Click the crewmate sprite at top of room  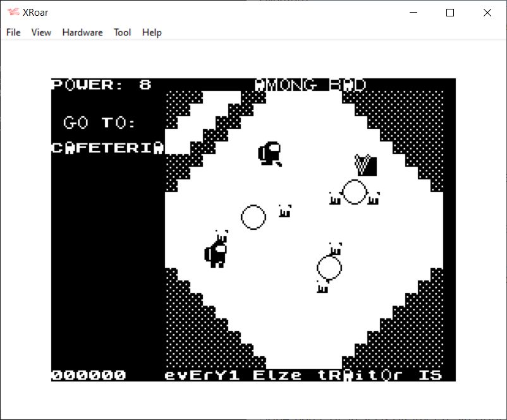pyautogui.click(x=270, y=153)
